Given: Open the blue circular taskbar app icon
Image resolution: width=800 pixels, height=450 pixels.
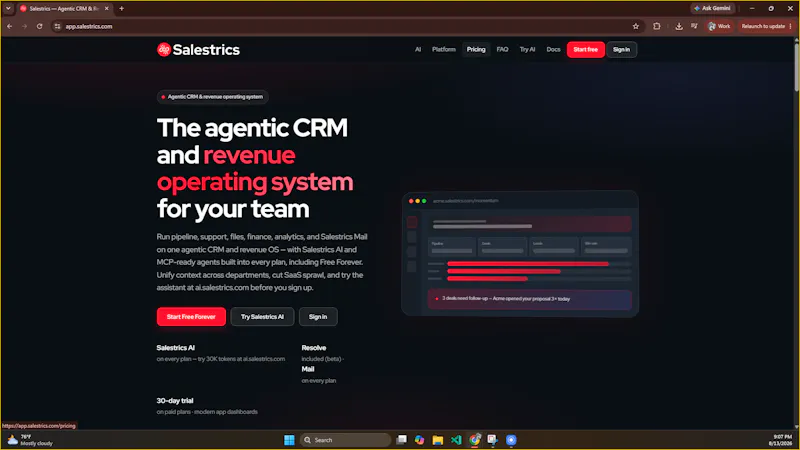Looking at the screenshot, I should [511, 440].
